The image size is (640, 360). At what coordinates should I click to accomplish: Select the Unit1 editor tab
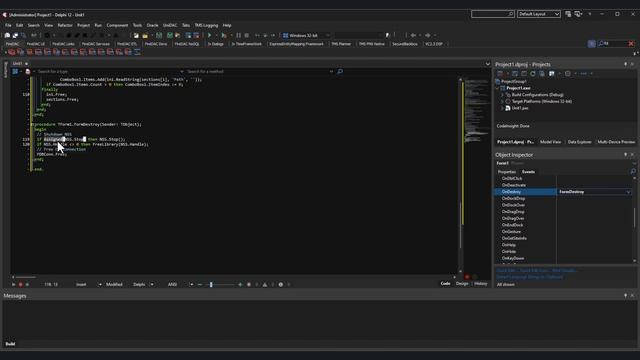[x=18, y=64]
